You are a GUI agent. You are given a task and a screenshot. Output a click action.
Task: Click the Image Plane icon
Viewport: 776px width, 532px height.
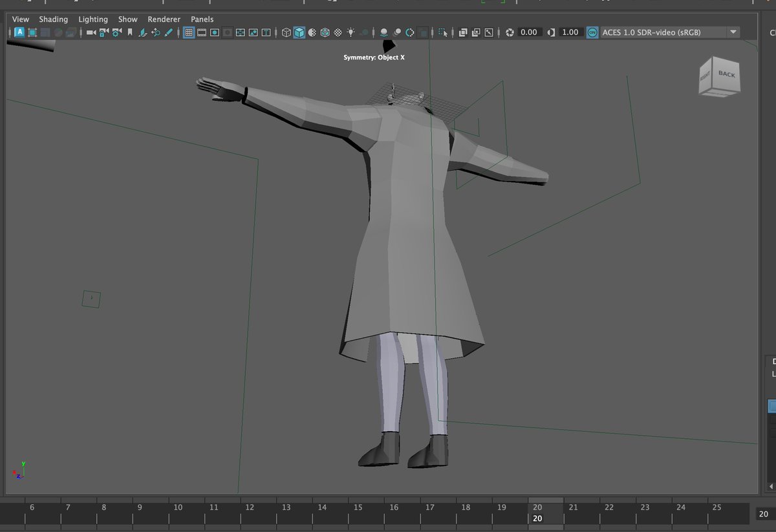(143, 32)
